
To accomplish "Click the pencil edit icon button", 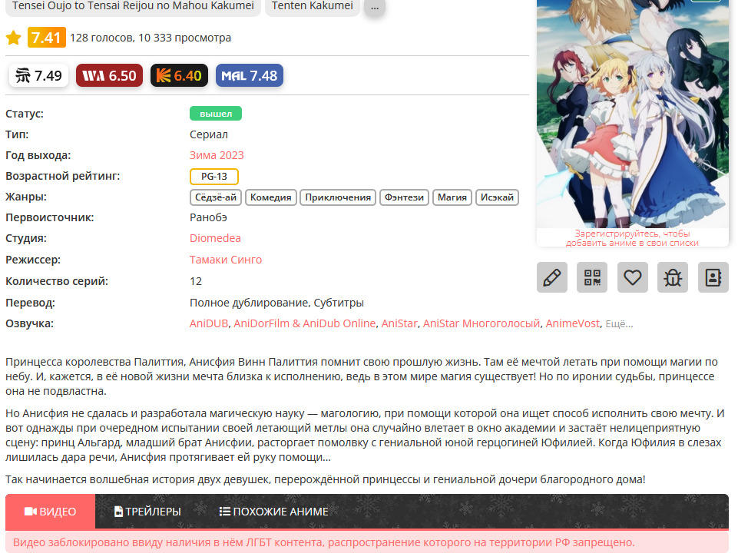I will click(x=551, y=277).
